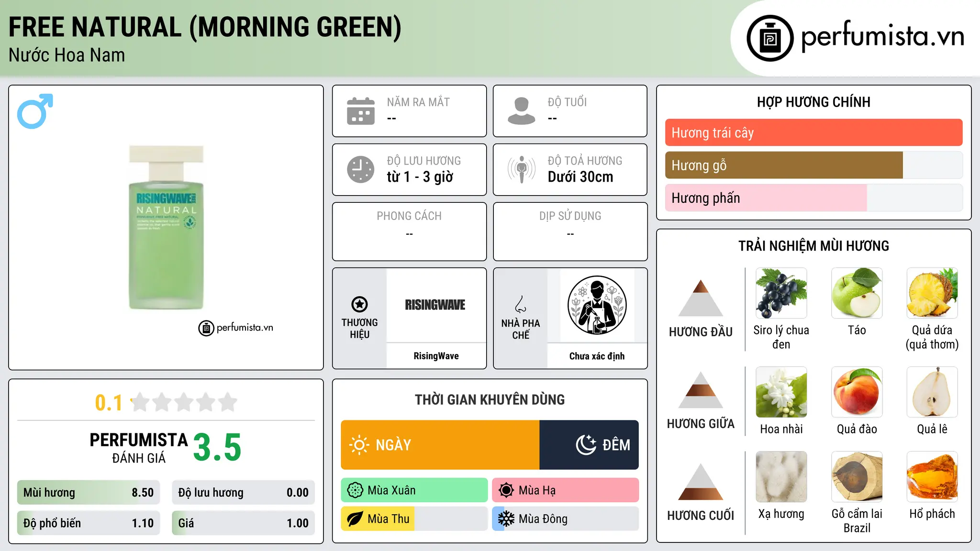Image resolution: width=980 pixels, height=551 pixels.
Task: Click the pineapple note image
Action: tap(932, 293)
